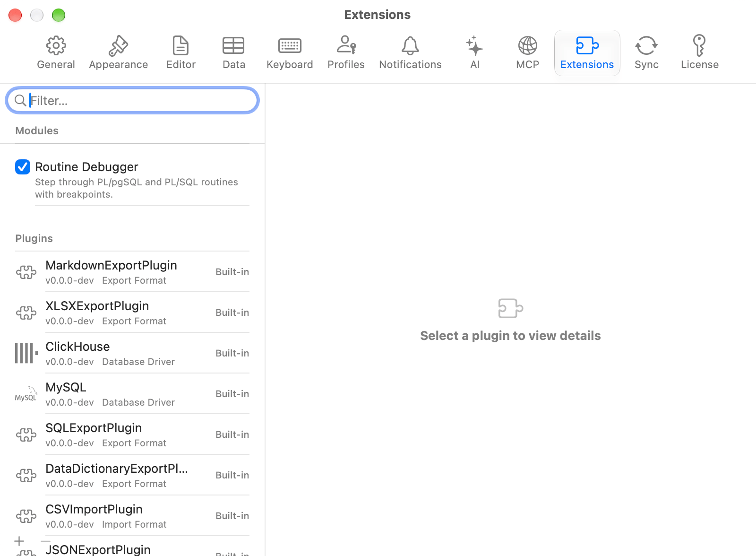Viewport: 756px width, 556px height.
Task: Select the ClickHouse plugin name
Action: coord(77,347)
